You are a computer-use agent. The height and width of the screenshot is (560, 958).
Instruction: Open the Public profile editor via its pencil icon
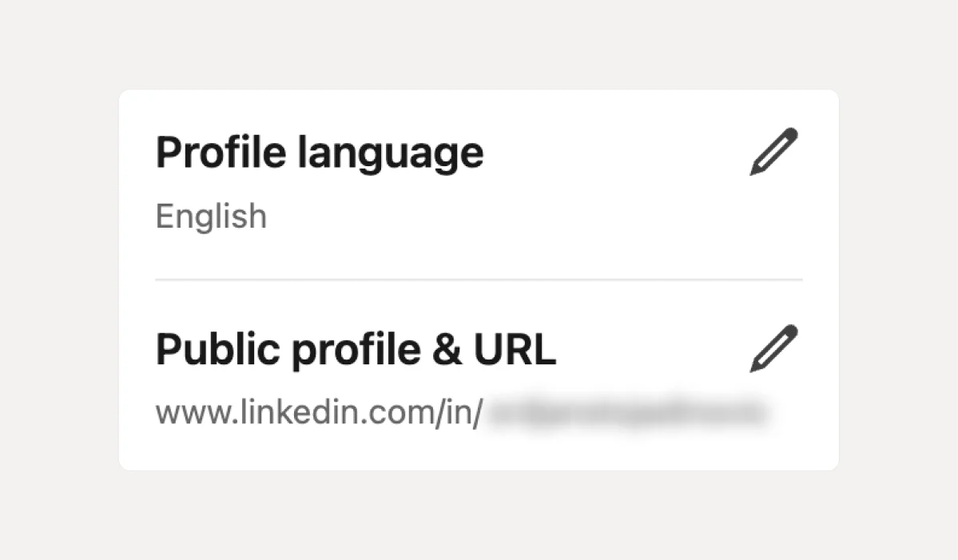click(773, 348)
